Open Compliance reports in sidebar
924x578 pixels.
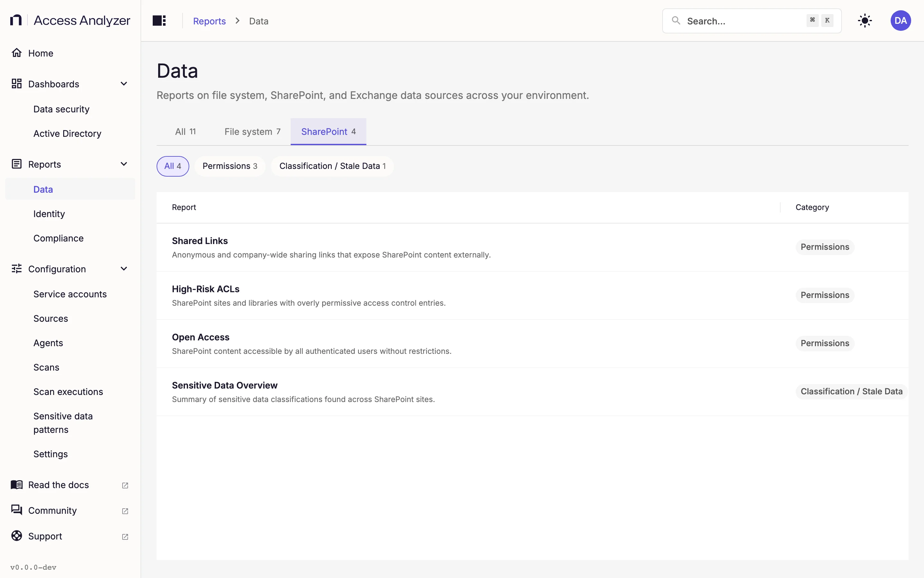(70, 238)
